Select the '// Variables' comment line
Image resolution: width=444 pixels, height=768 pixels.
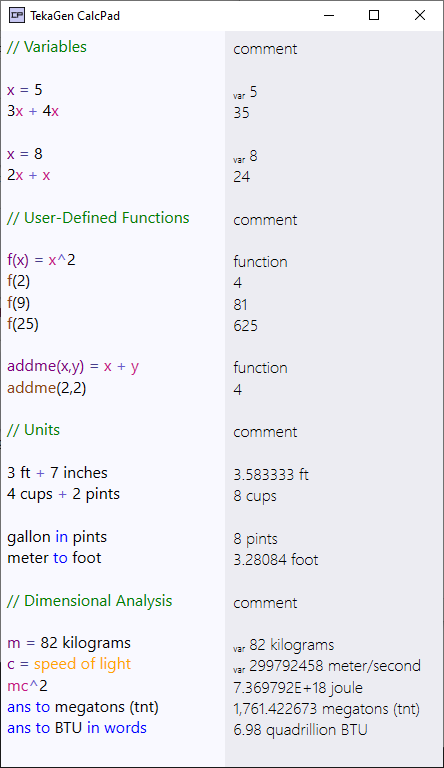tap(47, 47)
